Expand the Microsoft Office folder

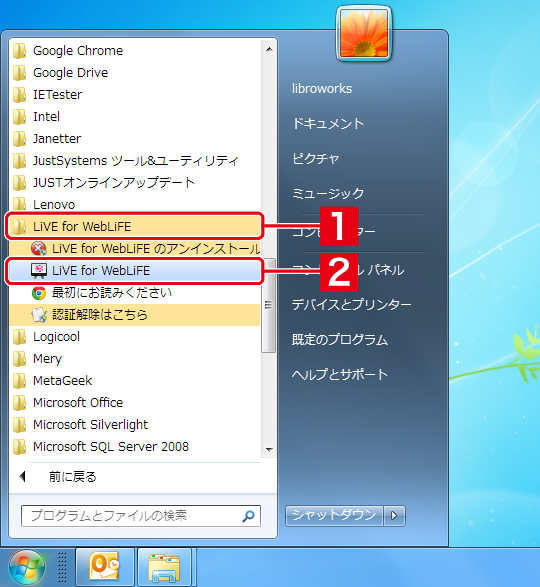point(135,403)
